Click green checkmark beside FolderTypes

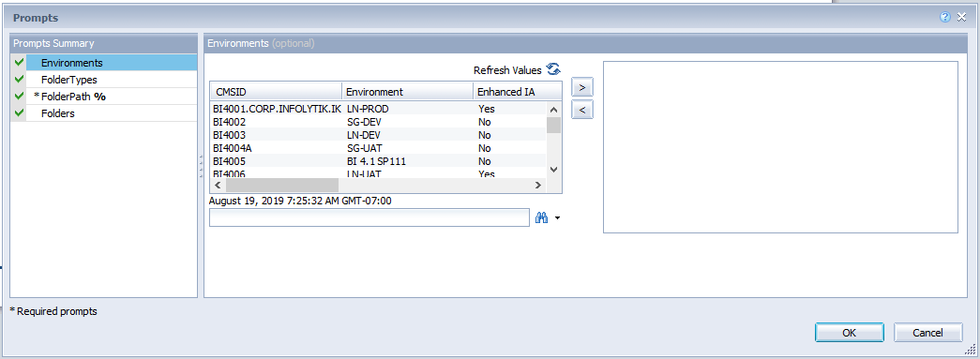19,80
